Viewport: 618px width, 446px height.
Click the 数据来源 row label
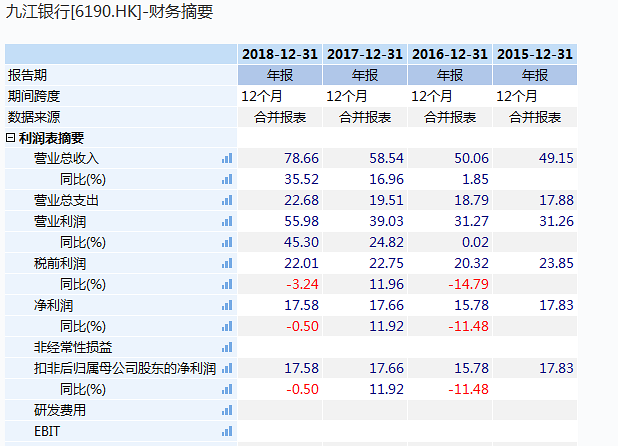(x=34, y=117)
